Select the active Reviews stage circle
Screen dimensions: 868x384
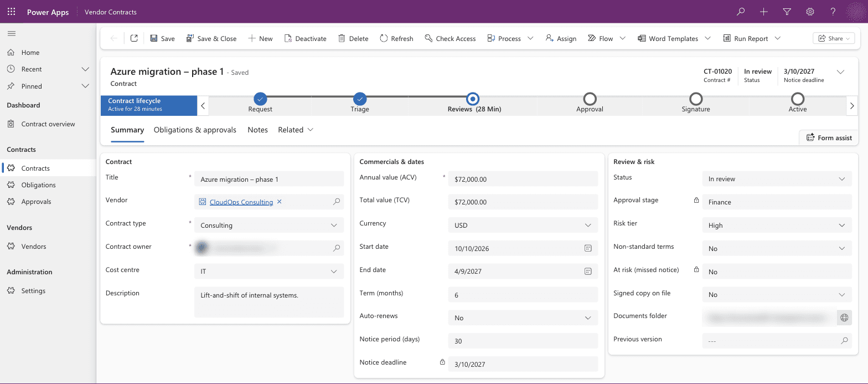click(473, 99)
